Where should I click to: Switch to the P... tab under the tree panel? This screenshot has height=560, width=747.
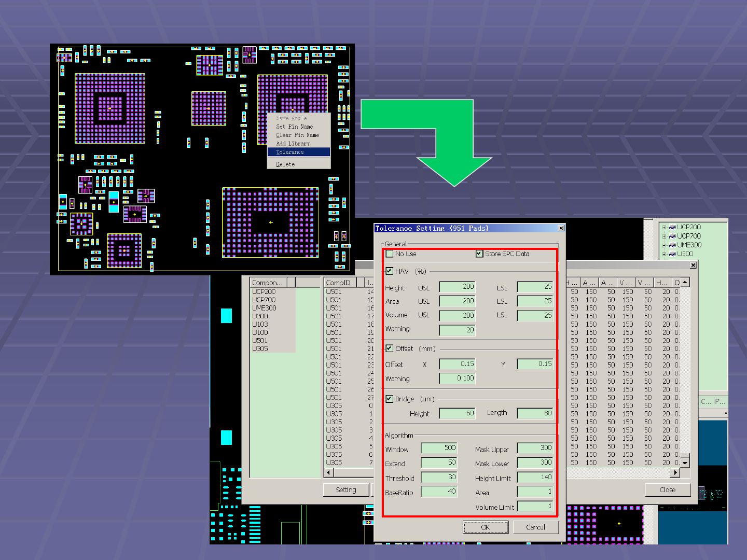(x=720, y=401)
